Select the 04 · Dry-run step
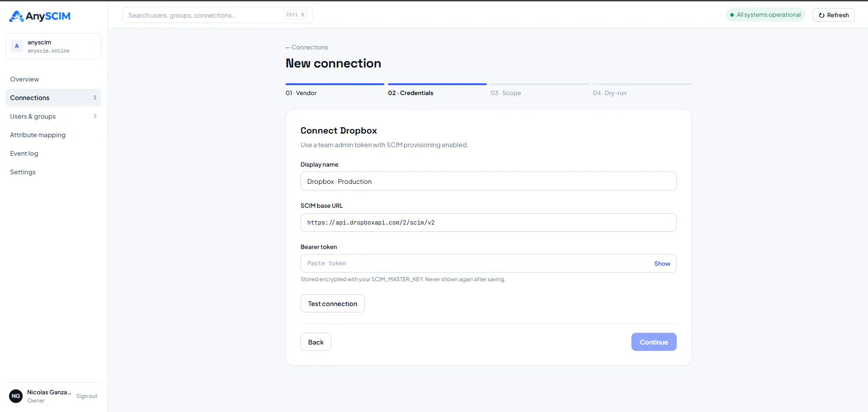868x412 pixels. (x=642, y=90)
